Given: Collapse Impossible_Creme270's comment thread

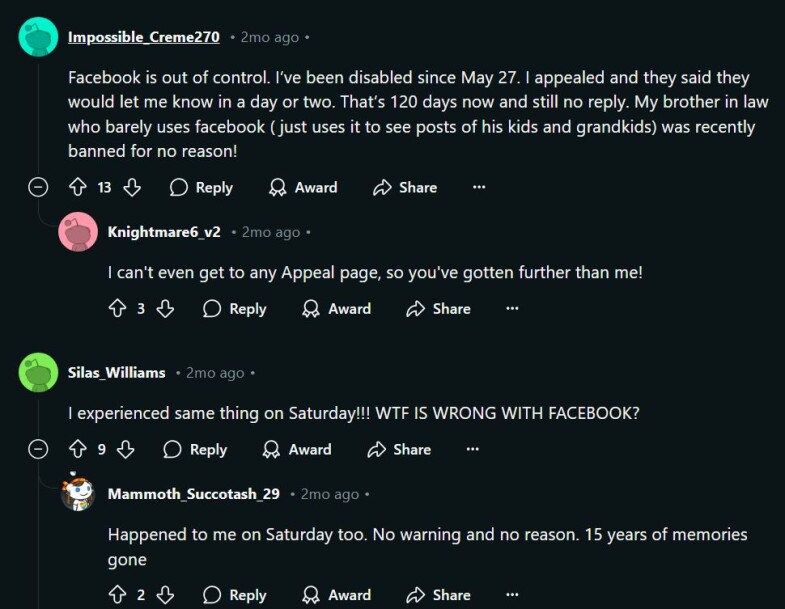Looking at the screenshot, I should (x=38, y=187).
